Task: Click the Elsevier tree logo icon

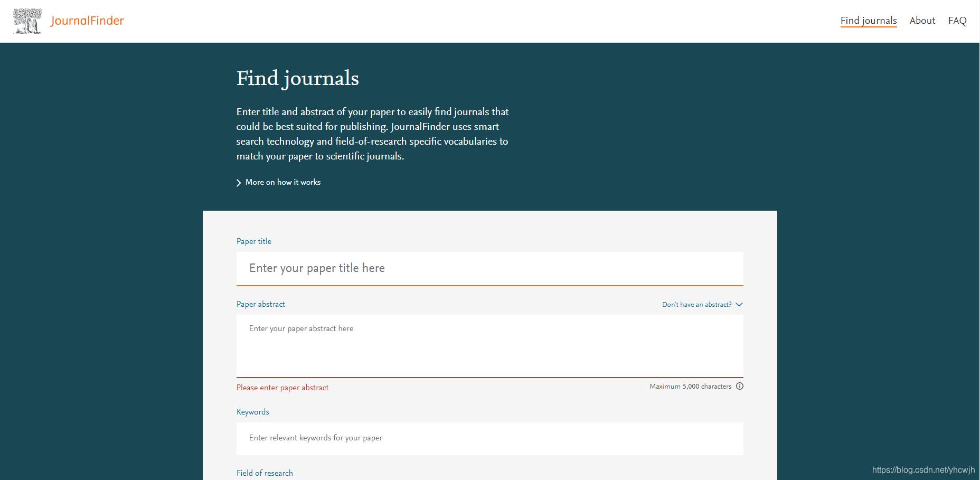Action: (x=27, y=21)
